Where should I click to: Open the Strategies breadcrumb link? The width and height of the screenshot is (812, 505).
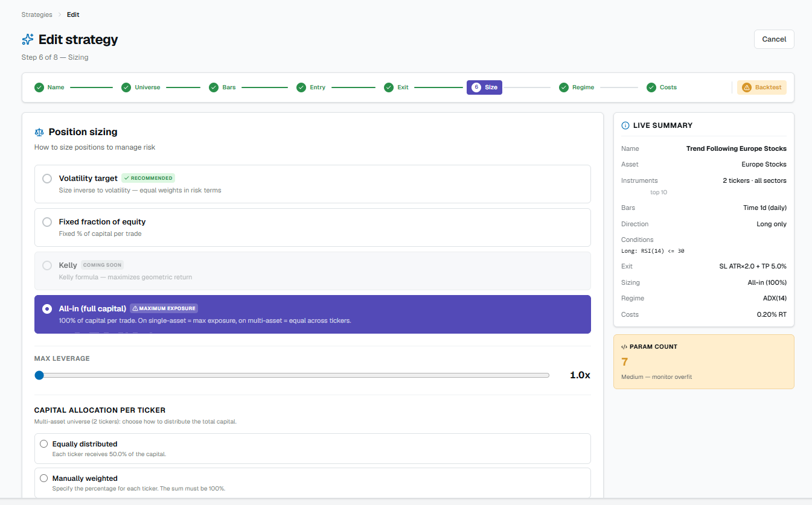coord(37,14)
